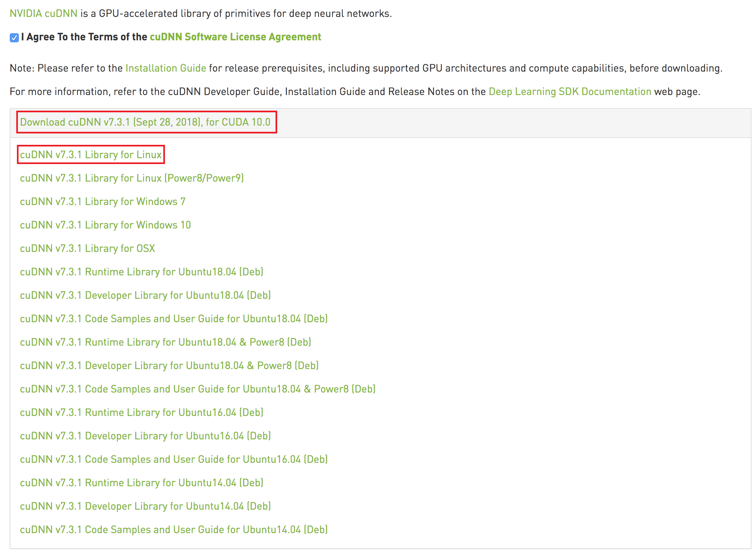
Task: Open the NVIDIA cuDNN link
Action: click(43, 14)
